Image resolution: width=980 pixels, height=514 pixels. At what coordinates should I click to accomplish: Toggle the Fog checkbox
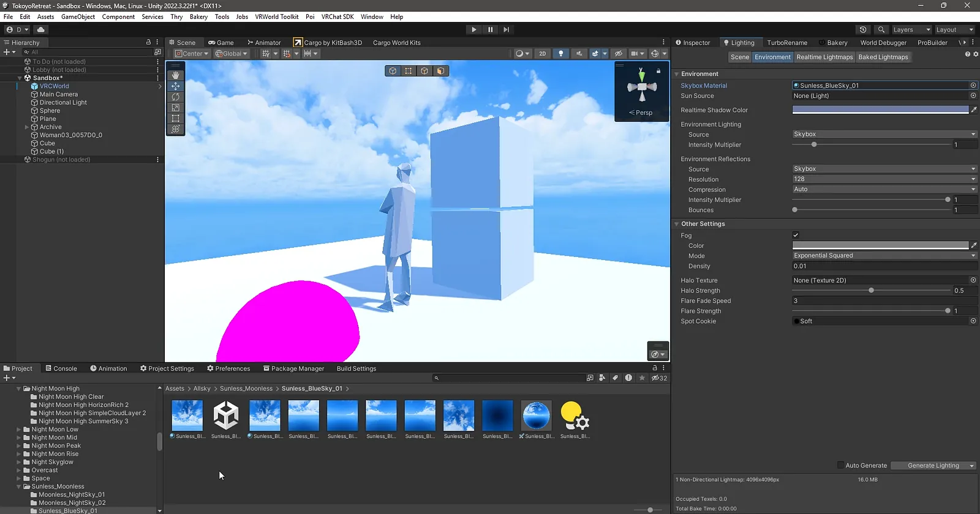tap(796, 235)
